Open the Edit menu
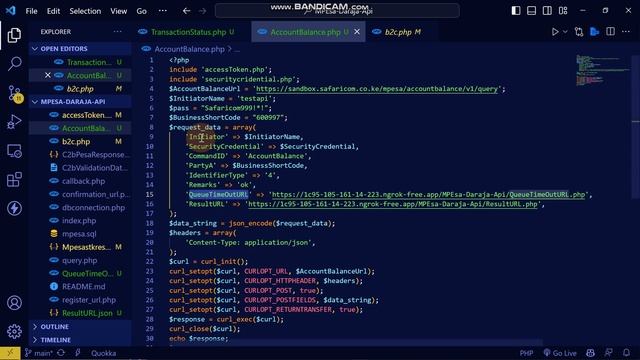The image size is (640, 360). click(x=53, y=11)
